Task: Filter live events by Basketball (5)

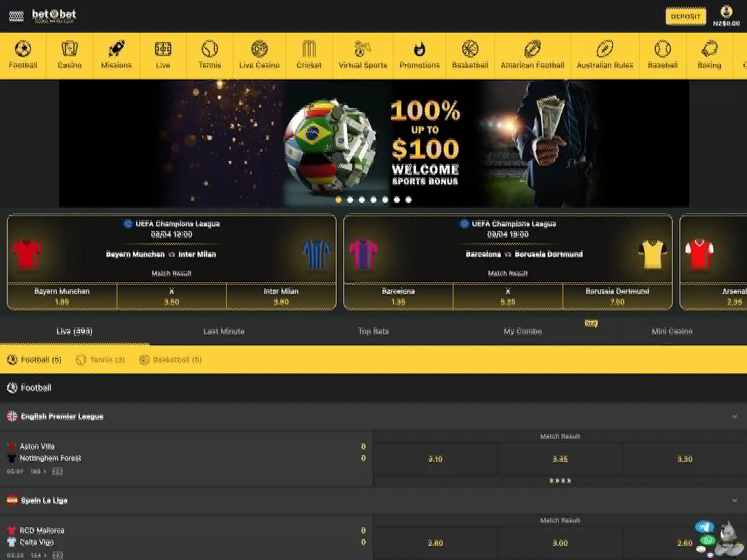Action: tap(170, 360)
